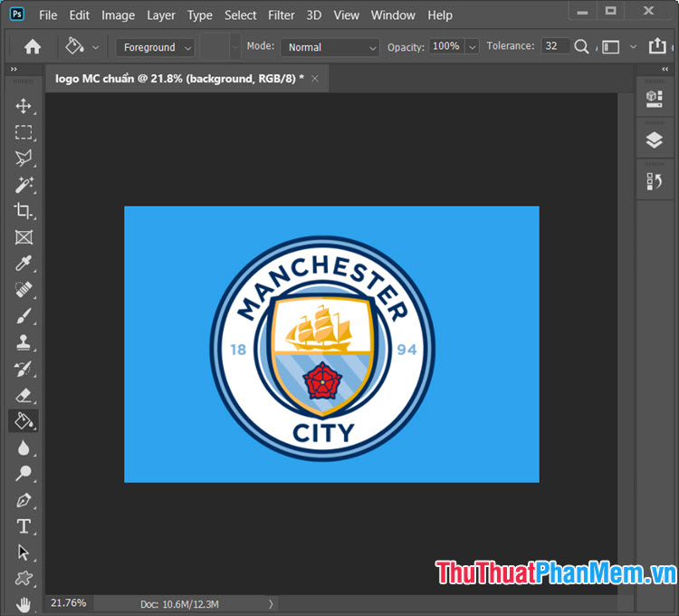Click the Home icon in options bar
The image size is (679, 616).
pyautogui.click(x=33, y=46)
